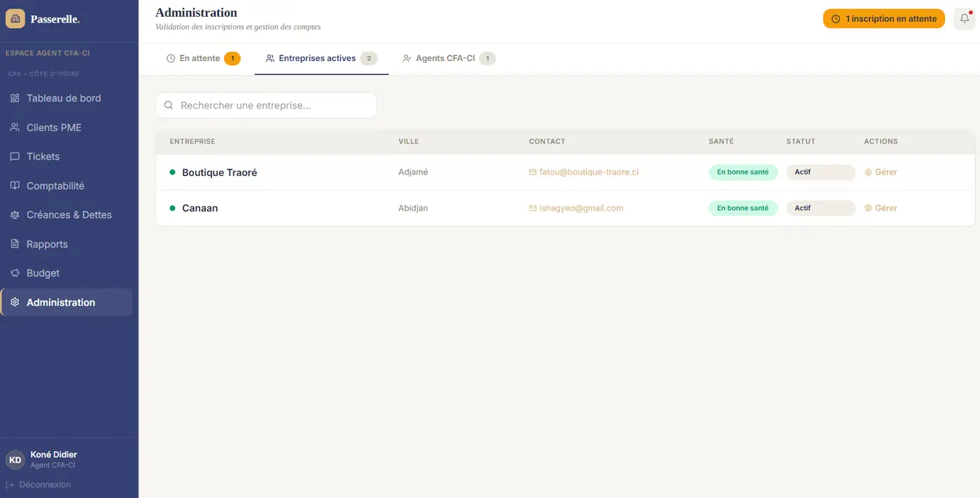
Task: Go to Clients PME section
Action: click(66, 127)
